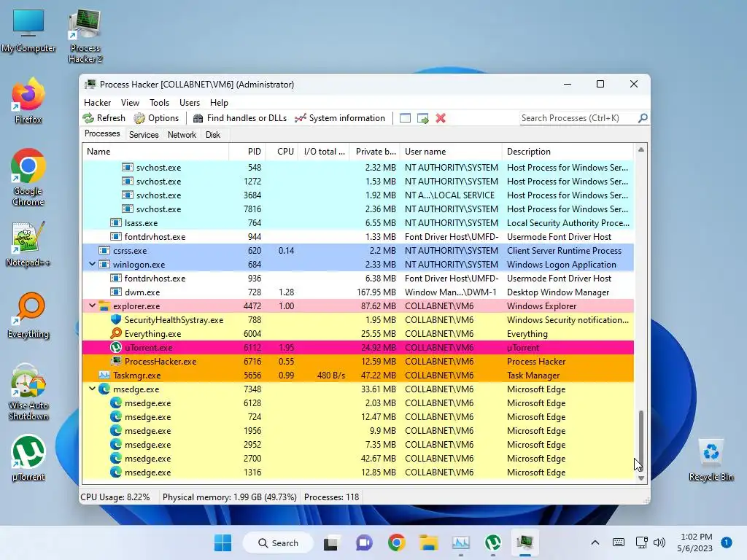Open Firefox desktop shortcut
Image resolution: width=747 pixels, height=560 pixels.
click(28, 101)
